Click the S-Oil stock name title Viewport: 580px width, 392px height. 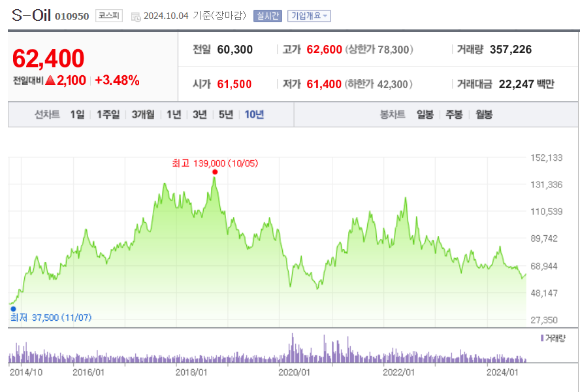click(x=31, y=15)
